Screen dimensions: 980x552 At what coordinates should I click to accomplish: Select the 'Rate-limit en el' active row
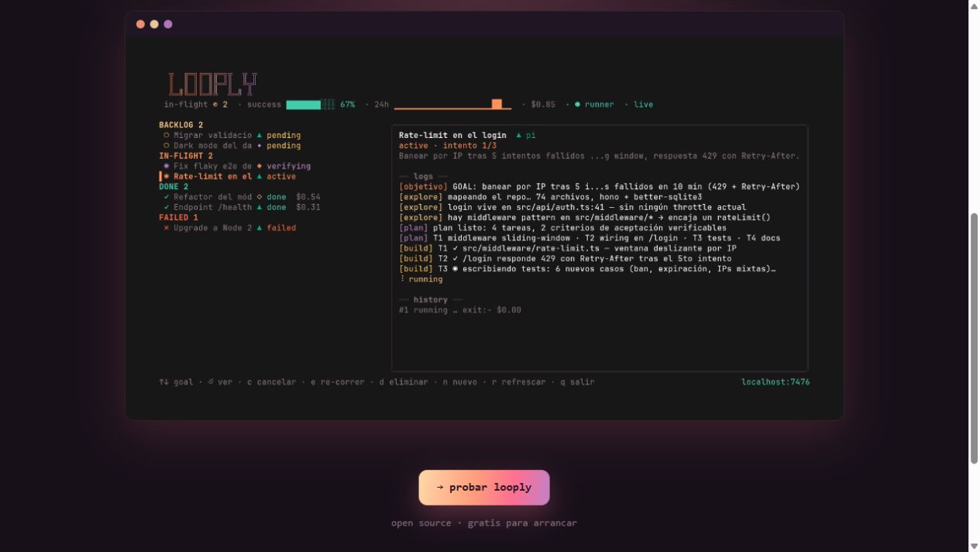tap(229, 177)
